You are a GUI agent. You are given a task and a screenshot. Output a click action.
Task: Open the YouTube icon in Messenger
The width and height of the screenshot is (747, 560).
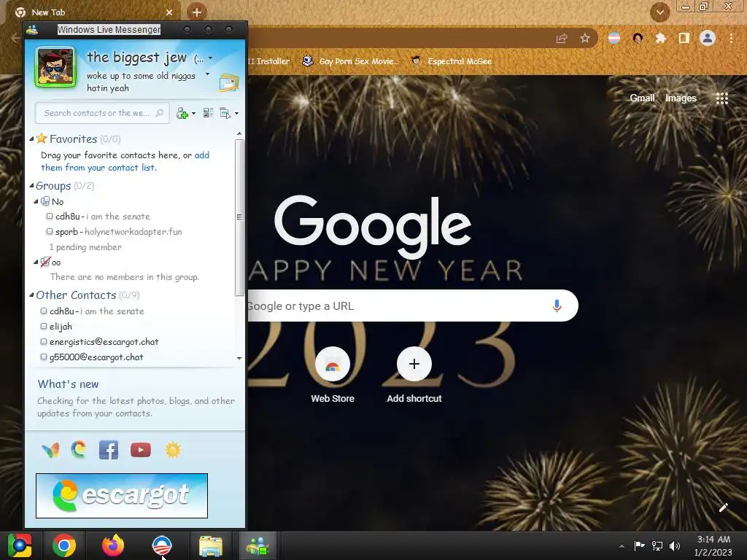coord(141,450)
